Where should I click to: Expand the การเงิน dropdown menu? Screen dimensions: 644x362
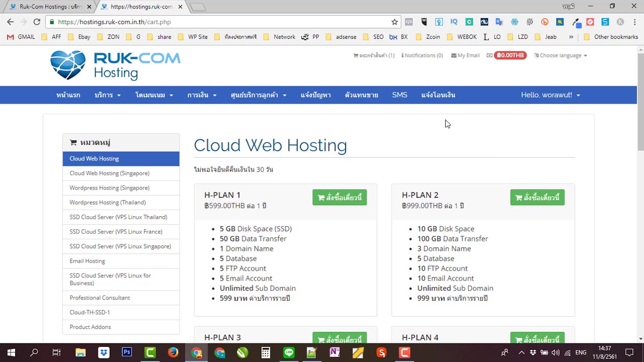(202, 95)
